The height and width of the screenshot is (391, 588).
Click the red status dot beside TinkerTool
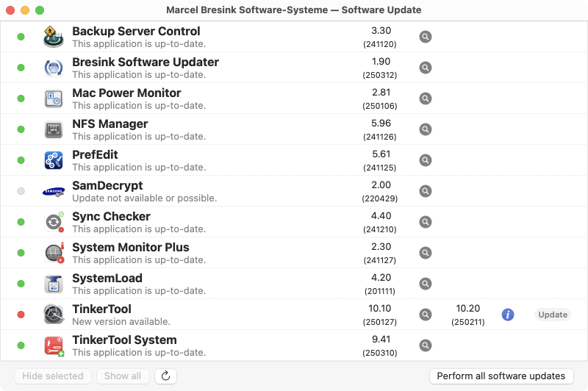tap(21, 315)
